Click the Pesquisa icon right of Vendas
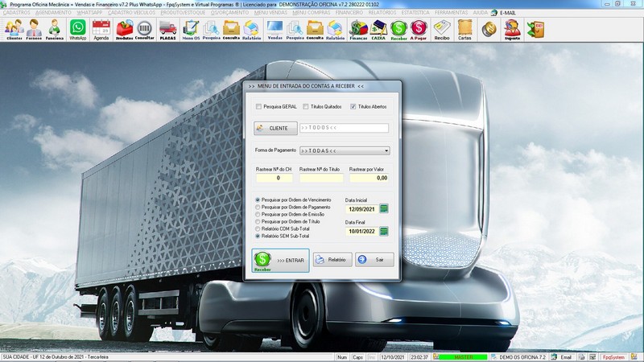 click(295, 30)
